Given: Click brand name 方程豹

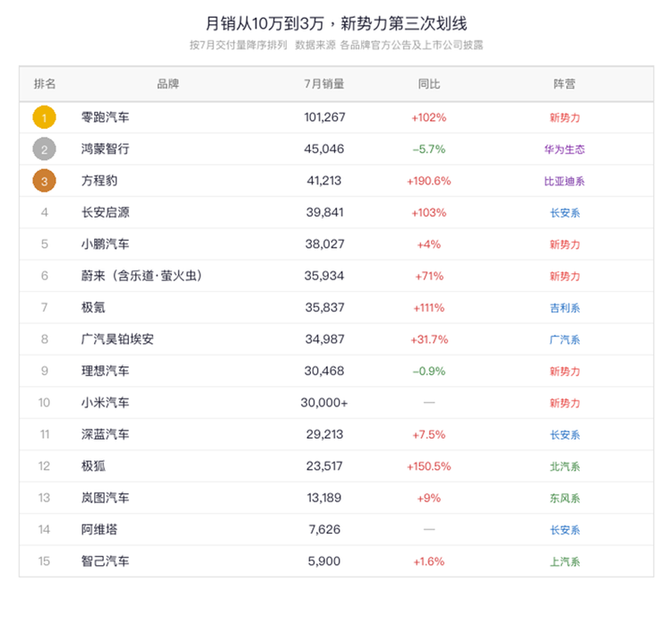Looking at the screenshot, I should tap(99, 181).
